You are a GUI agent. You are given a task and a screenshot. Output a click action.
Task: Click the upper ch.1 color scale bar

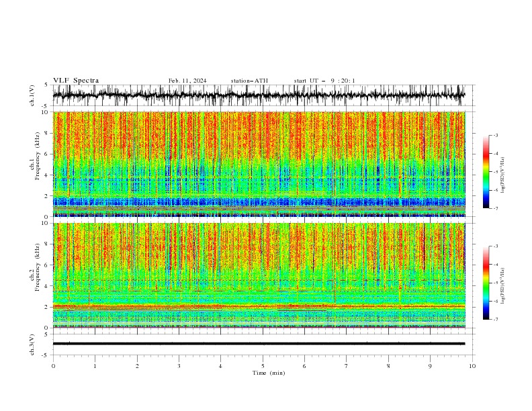(486, 172)
